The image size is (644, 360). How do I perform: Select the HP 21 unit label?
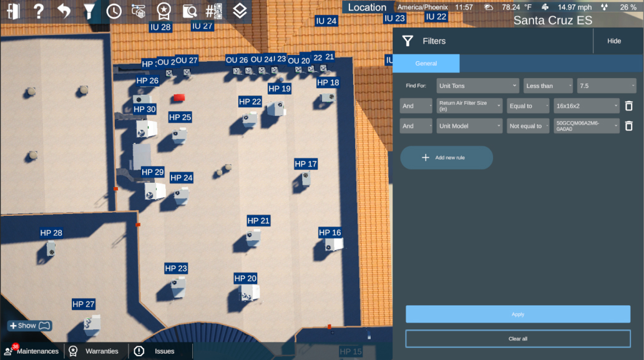pos(258,221)
